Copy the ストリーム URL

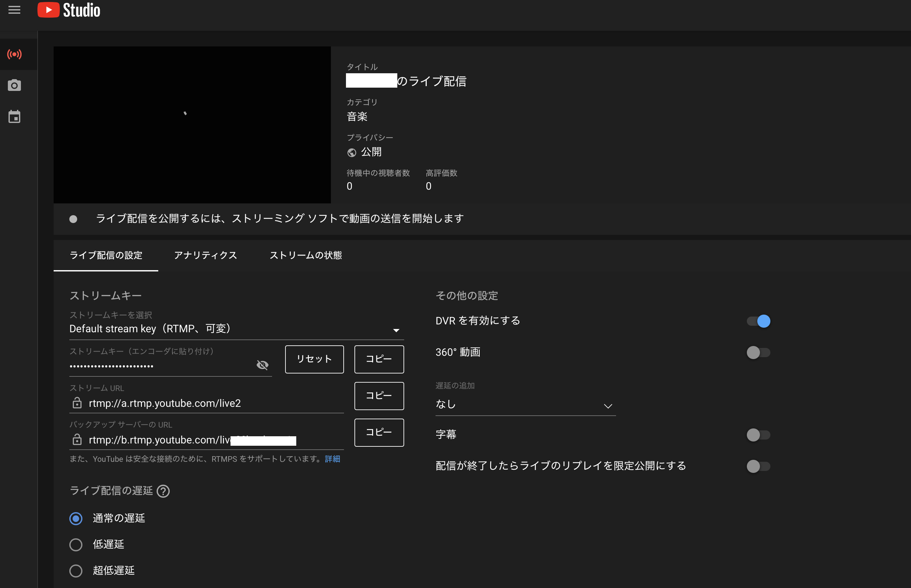click(379, 396)
